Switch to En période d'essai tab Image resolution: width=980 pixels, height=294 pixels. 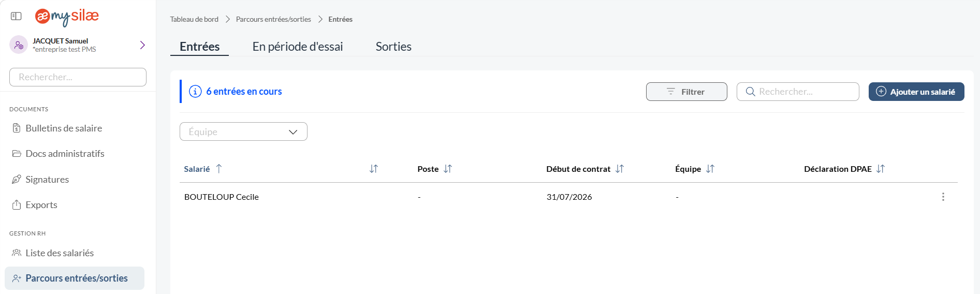click(298, 47)
